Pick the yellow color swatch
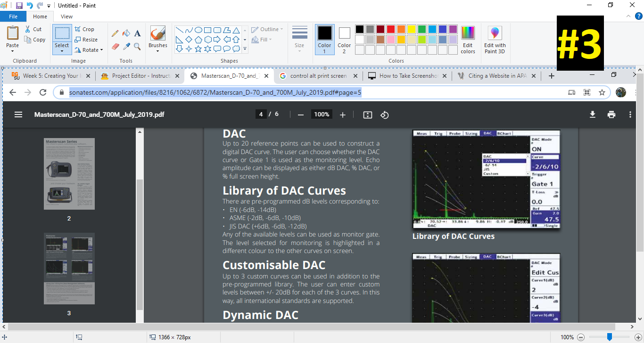 pos(412,29)
